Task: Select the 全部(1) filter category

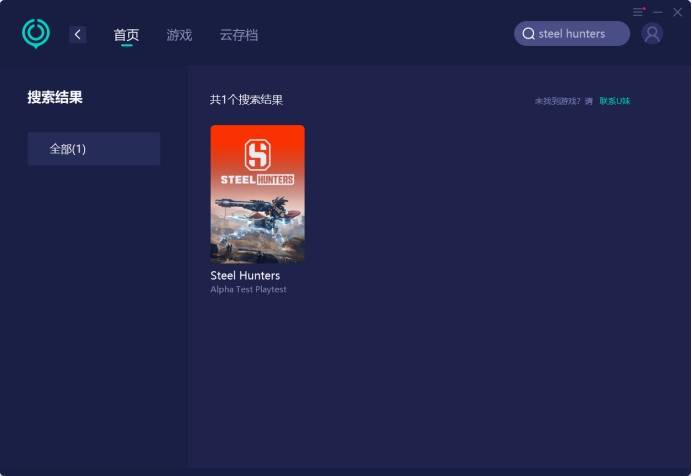Action: coord(94,149)
